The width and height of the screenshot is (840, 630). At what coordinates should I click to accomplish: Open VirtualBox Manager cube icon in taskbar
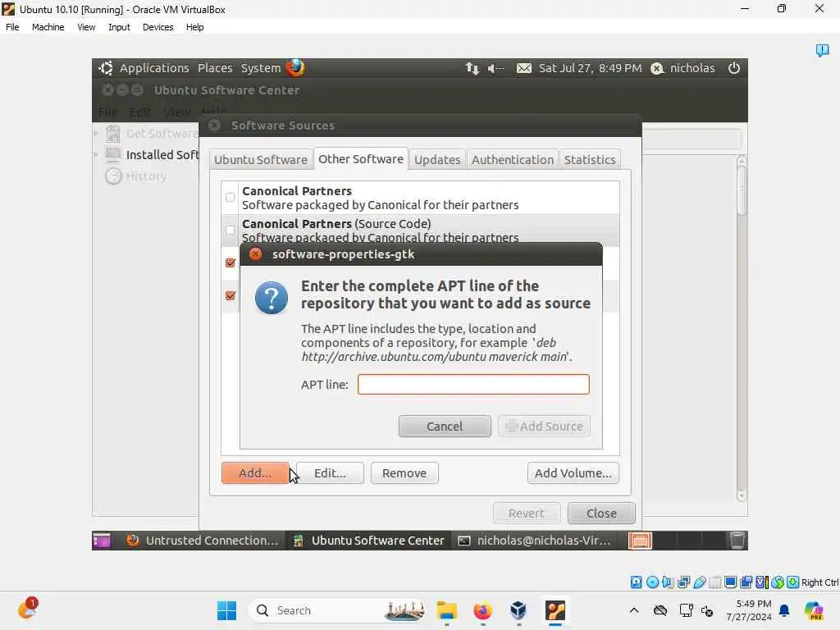click(x=518, y=610)
